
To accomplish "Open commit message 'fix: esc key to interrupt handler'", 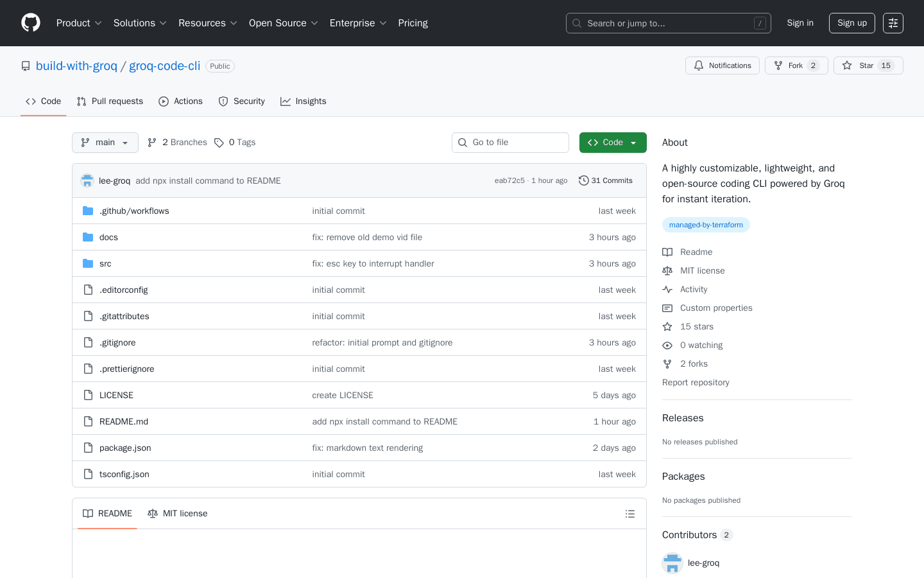I will [373, 263].
